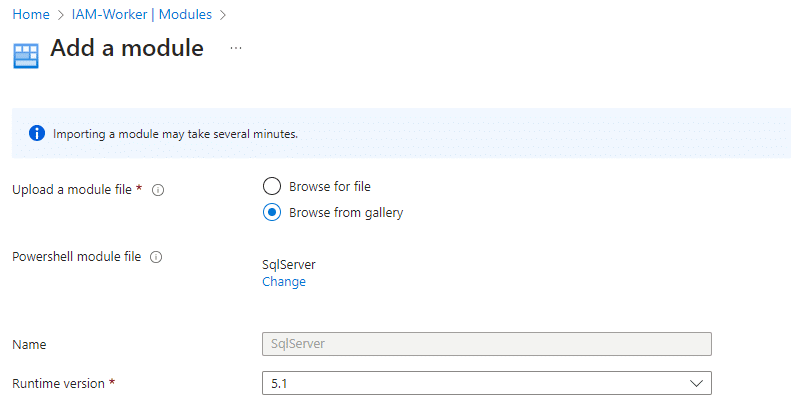Click the Runtime version field label
791x407 pixels.
[x=59, y=384]
